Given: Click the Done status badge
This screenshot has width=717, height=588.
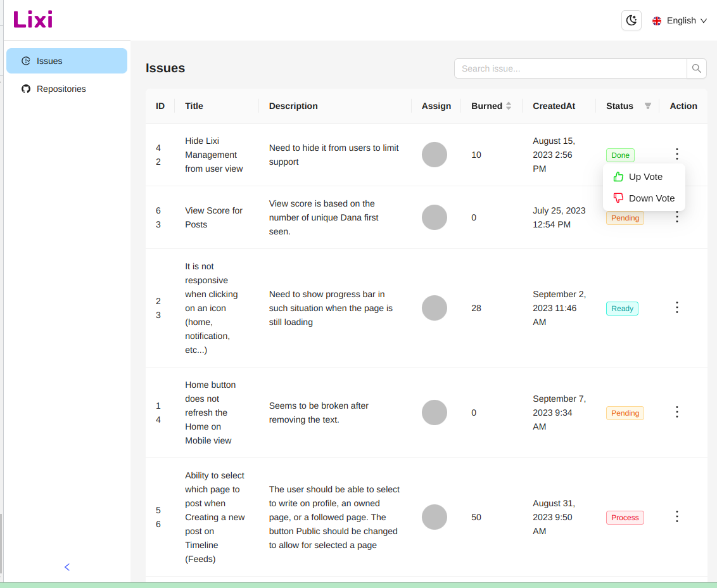Looking at the screenshot, I should [x=619, y=155].
